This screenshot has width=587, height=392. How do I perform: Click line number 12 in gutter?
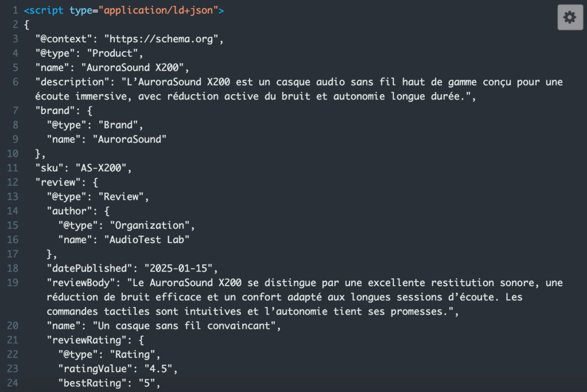coord(13,182)
